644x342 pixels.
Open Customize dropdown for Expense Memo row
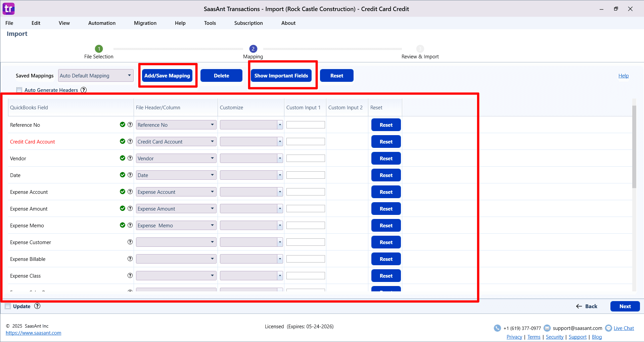coord(251,225)
